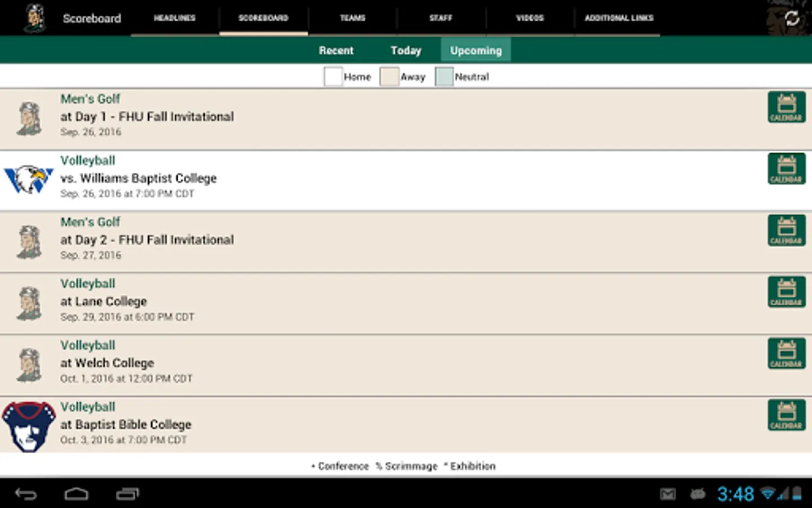Open vs. Williams Baptist College game

tap(406, 181)
